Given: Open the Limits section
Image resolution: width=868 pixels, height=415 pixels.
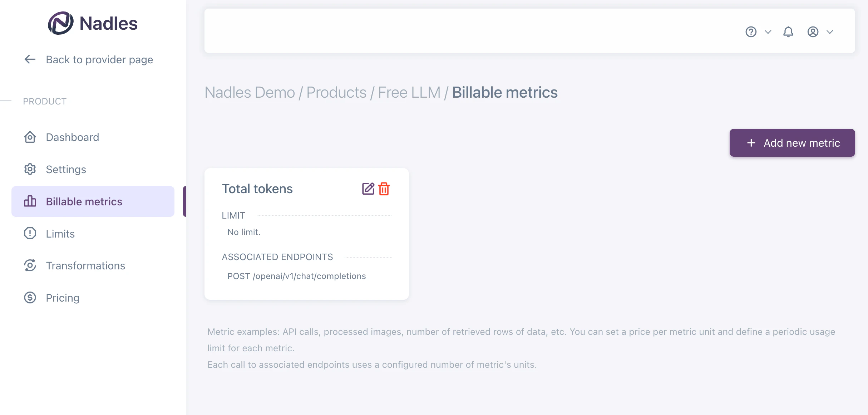Looking at the screenshot, I should [60, 233].
